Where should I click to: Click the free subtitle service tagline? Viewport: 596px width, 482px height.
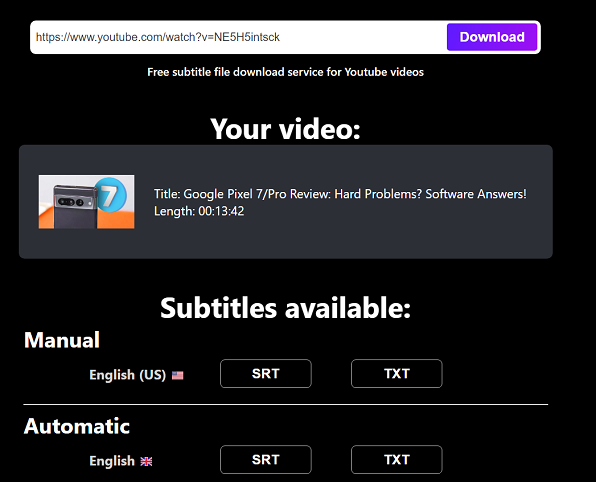click(285, 72)
